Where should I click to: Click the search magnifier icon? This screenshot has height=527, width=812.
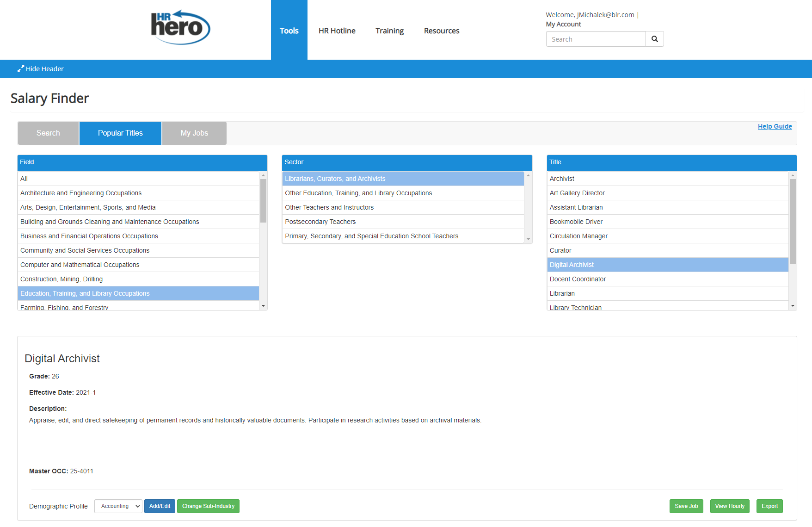(x=655, y=39)
